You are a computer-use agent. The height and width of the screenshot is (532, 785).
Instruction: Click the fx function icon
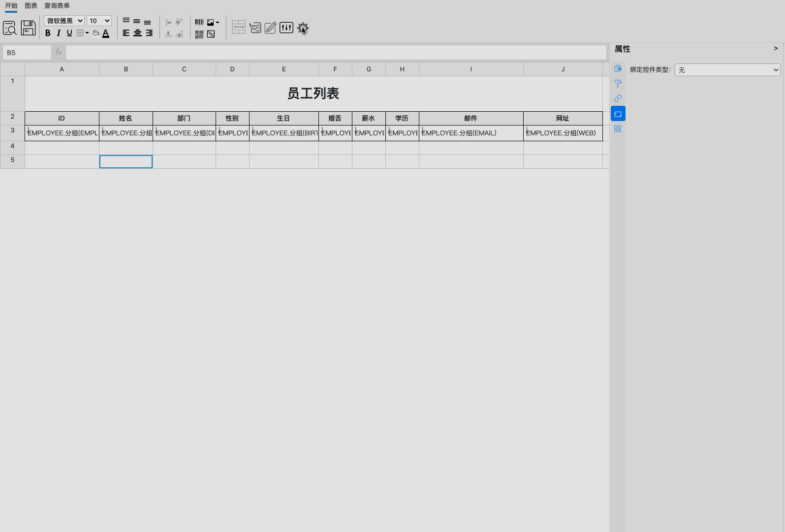point(59,52)
